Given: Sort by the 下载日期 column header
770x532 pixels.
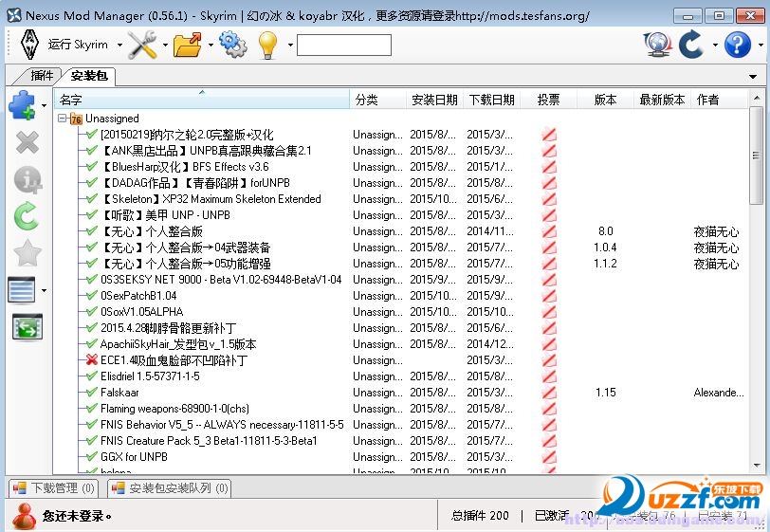Looking at the screenshot, I should (491, 100).
